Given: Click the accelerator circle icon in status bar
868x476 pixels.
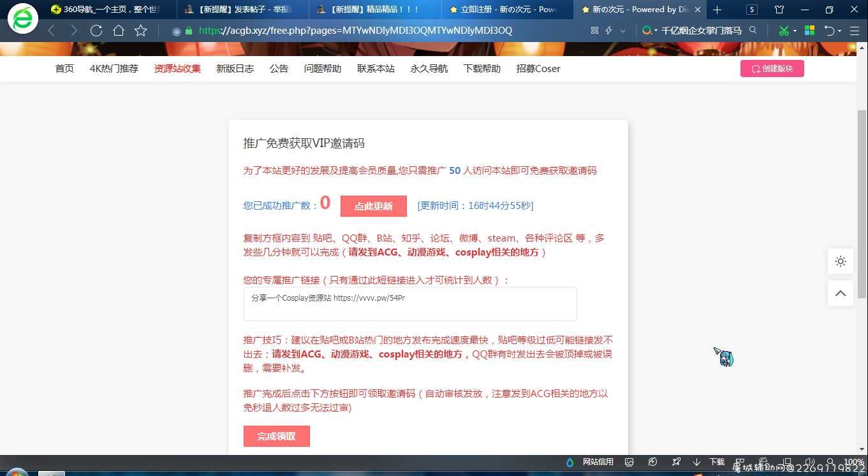Looking at the screenshot, I should (x=652, y=462).
